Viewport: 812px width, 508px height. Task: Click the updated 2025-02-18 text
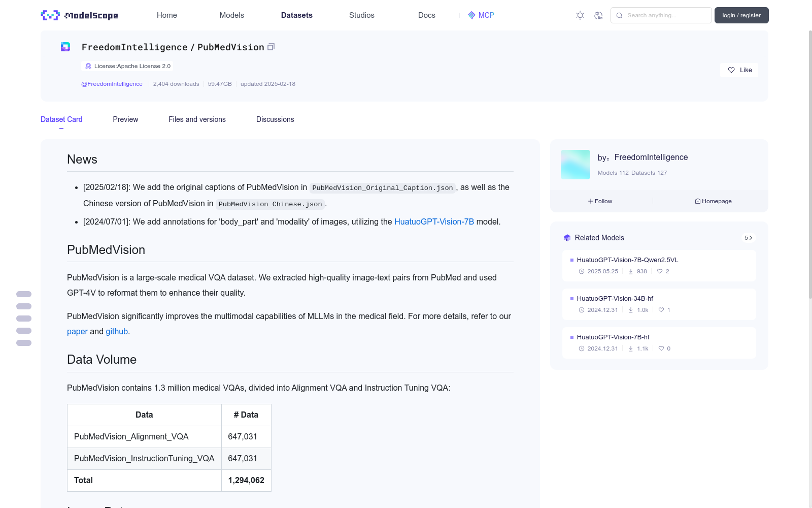[x=268, y=84]
